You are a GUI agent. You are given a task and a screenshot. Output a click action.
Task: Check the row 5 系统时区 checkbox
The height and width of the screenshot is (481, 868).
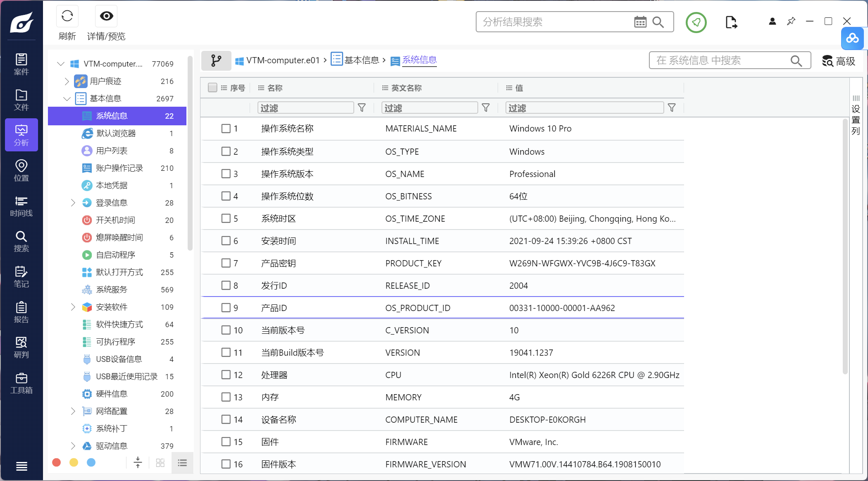(226, 218)
